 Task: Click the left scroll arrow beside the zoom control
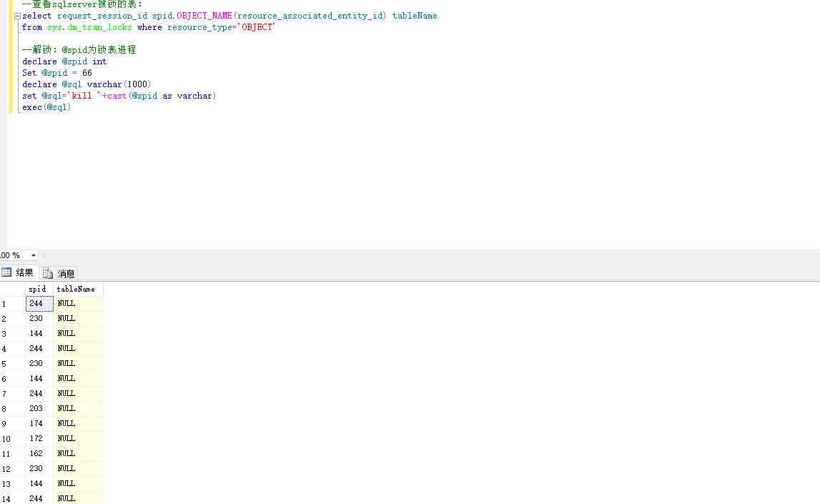click(x=44, y=255)
